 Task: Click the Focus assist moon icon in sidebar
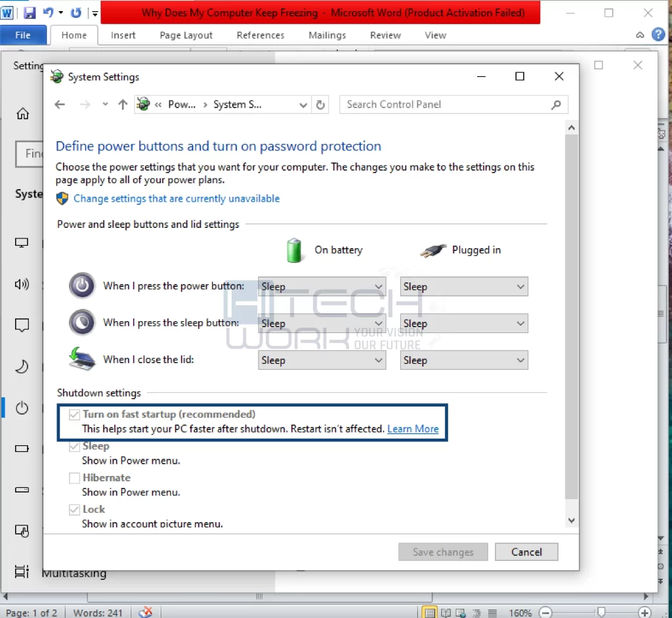[x=22, y=366]
